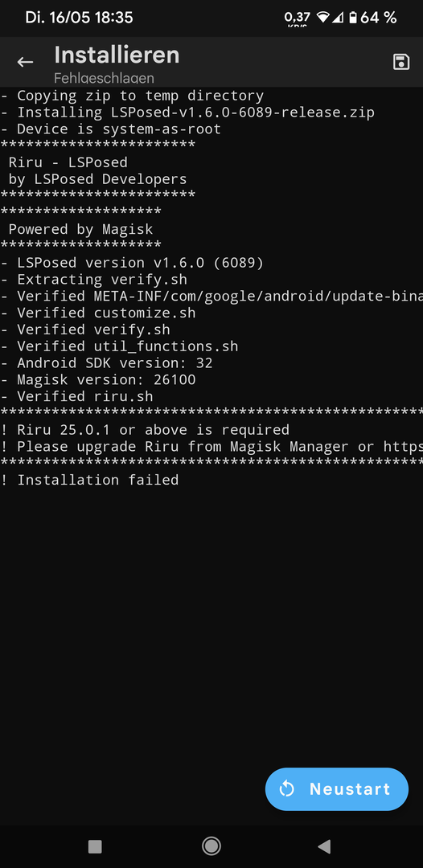Tap the 'Please upgrade Riru' log line

pos(211,447)
